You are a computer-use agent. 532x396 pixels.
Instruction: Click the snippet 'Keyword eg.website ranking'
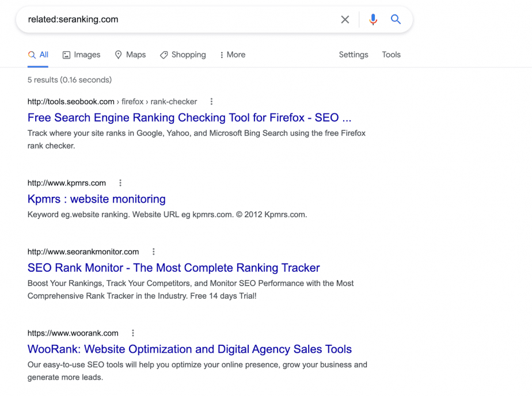[x=167, y=215]
